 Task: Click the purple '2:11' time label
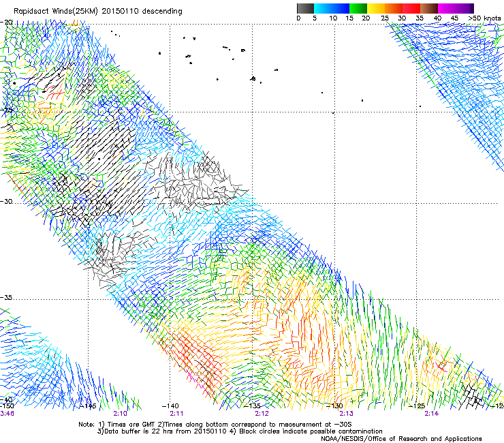tap(176, 414)
